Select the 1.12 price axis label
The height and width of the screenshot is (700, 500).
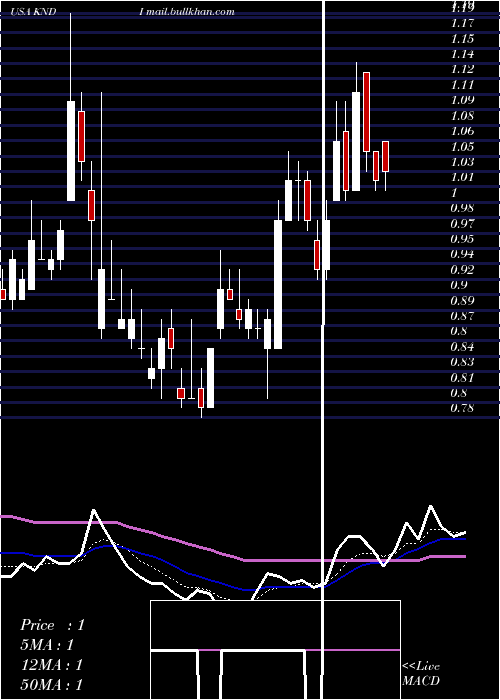[462, 70]
